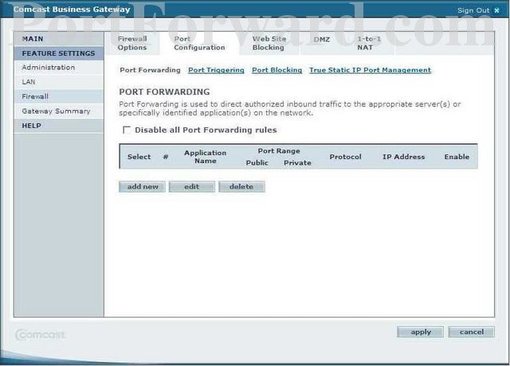Click the Comcast logo at bottom

tap(40, 334)
